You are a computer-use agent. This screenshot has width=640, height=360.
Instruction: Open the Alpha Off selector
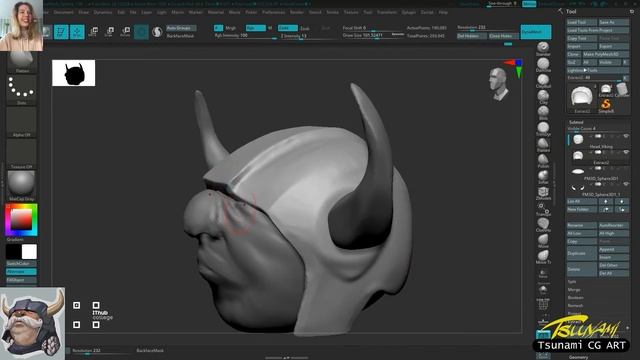click(x=21, y=122)
